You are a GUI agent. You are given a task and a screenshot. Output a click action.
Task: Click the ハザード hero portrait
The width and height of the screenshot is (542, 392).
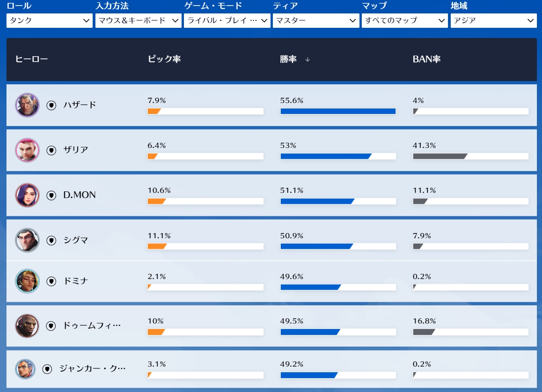click(x=27, y=105)
